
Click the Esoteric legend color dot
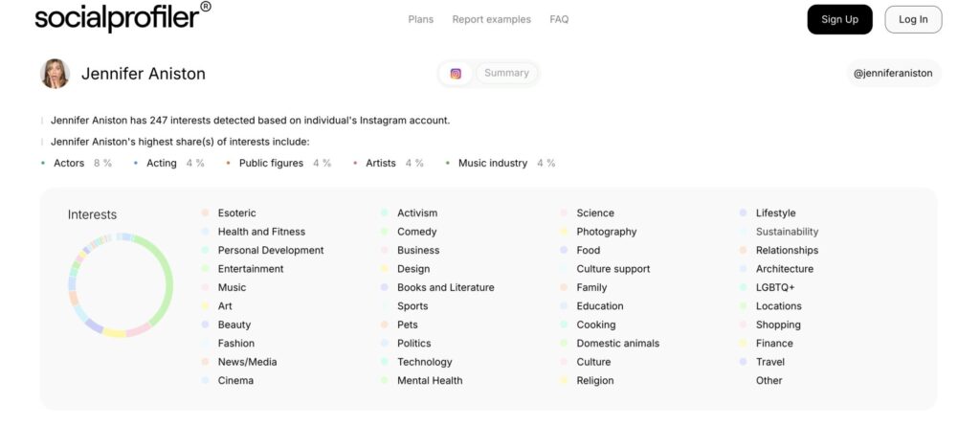(206, 213)
